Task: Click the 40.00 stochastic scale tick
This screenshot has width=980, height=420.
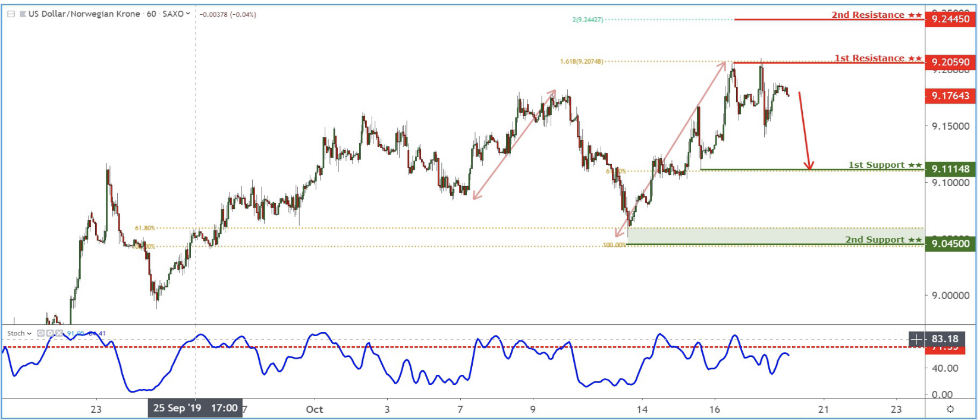Action: coord(945,368)
